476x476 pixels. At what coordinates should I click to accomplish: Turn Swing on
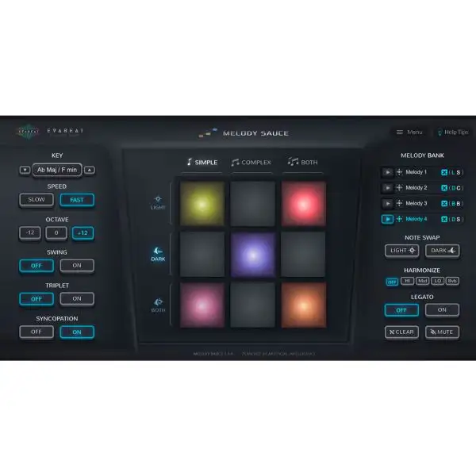76,266
